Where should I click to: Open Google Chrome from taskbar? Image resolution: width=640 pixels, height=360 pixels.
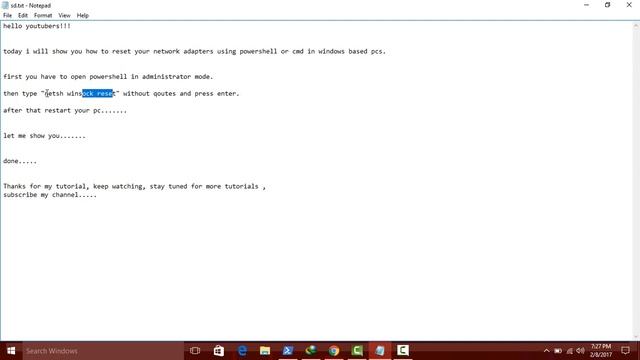pos(334,351)
